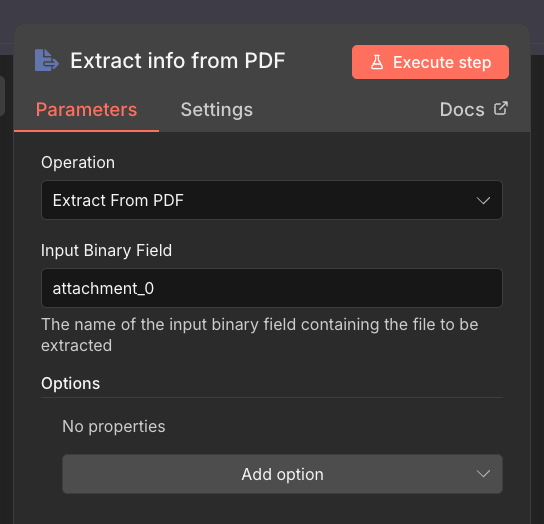
Task: Click the Extract from File node icon
Action: click(x=46, y=60)
